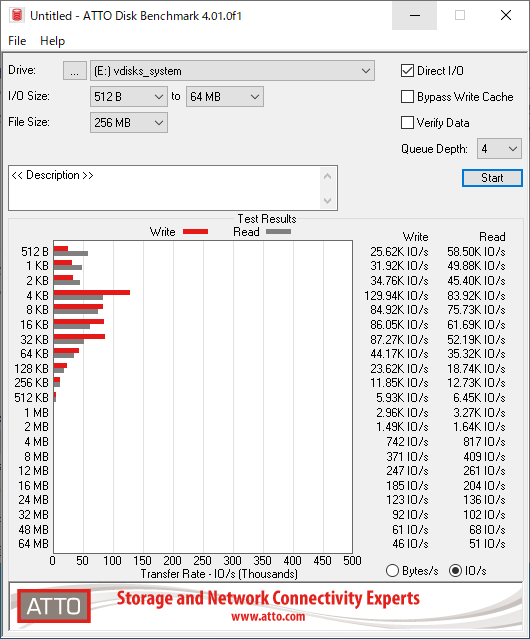The width and height of the screenshot is (530, 639).
Task: Open the File Size 256 MB dropdown
Action: coord(129,123)
